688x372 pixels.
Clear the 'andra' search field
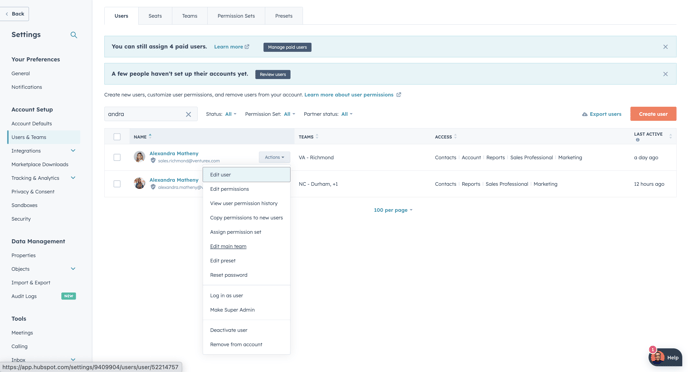(x=188, y=114)
